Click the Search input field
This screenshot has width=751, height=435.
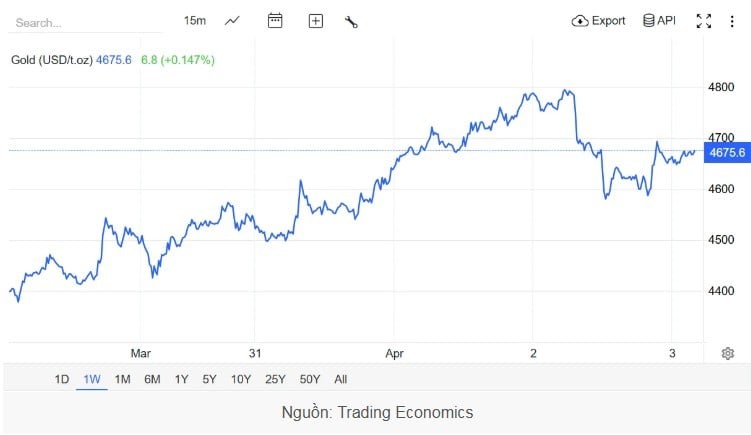click(x=85, y=22)
